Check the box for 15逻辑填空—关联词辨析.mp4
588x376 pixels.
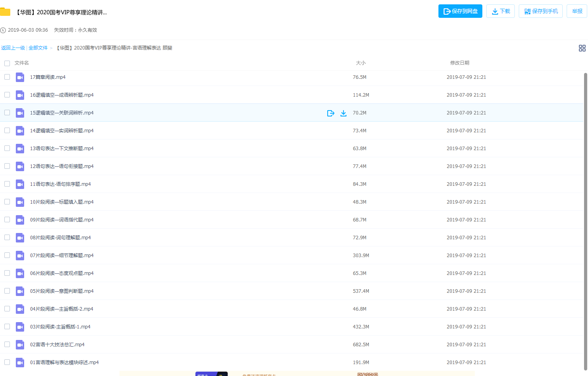(7, 113)
